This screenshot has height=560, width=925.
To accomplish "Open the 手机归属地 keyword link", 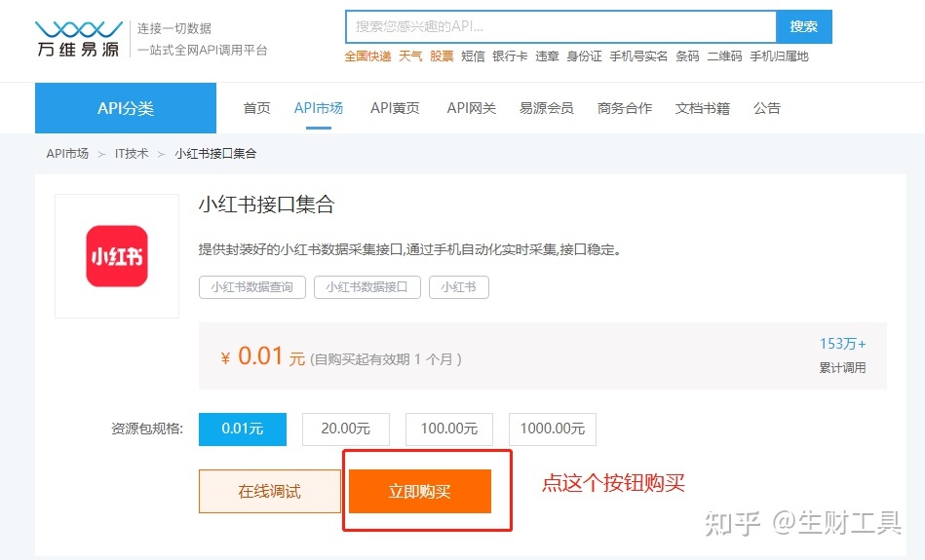I will coord(779,56).
